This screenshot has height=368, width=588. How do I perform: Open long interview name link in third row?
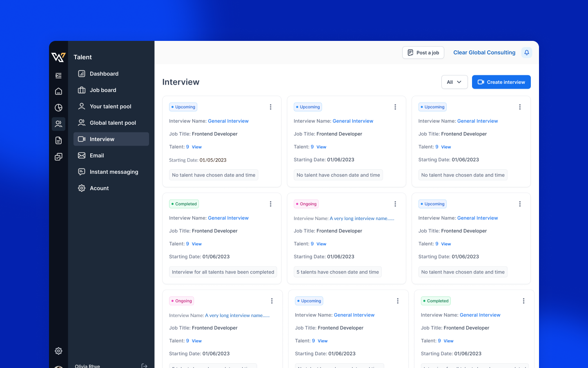coord(237,315)
